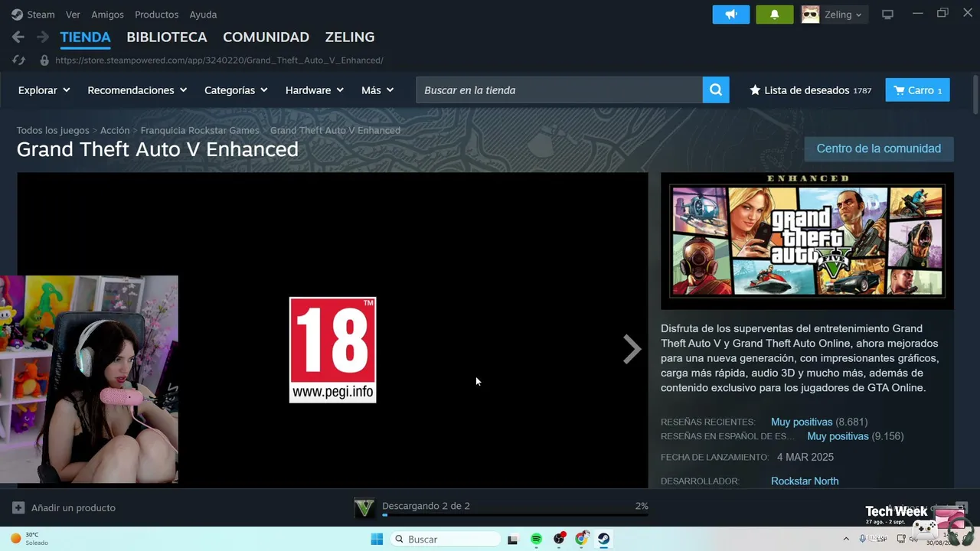Switch to the TIENDA tab
Screen dimensions: 980x551
pyautogui.click(x=86, y=37)
